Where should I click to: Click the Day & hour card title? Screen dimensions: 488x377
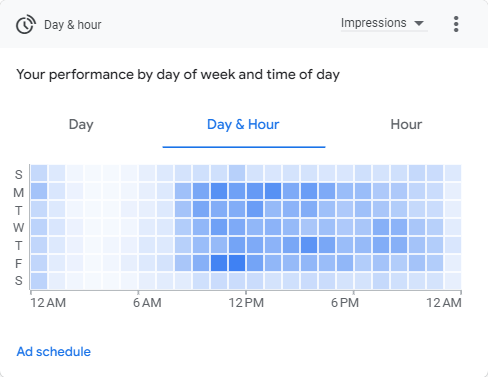73,25
